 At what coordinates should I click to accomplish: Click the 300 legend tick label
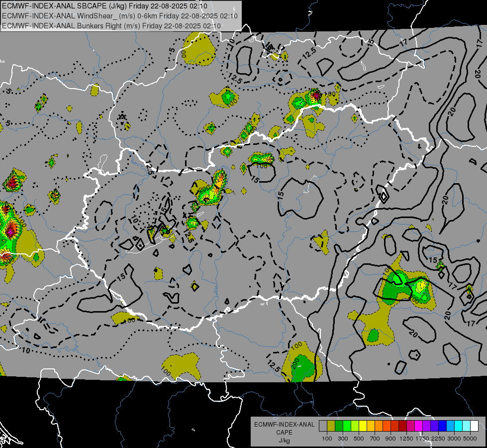(x=343, y=439)
